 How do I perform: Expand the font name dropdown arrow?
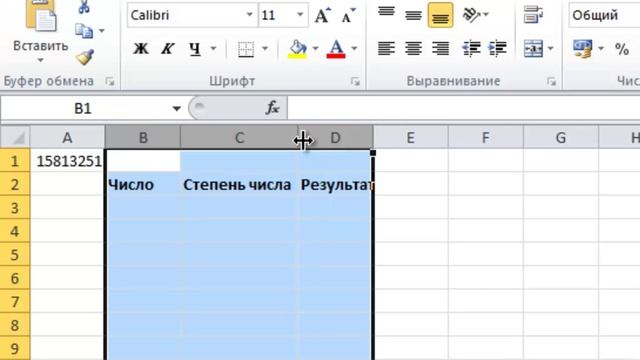249,15
